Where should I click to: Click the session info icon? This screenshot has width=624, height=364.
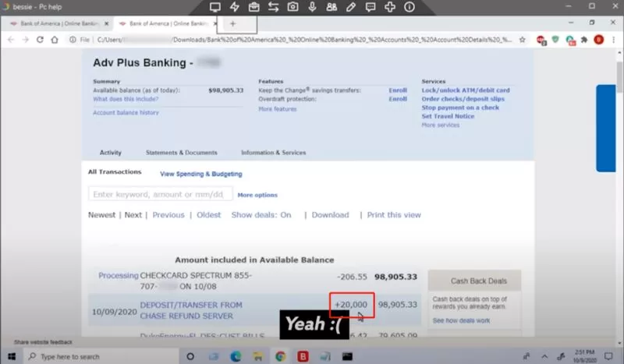pos(409,7)
